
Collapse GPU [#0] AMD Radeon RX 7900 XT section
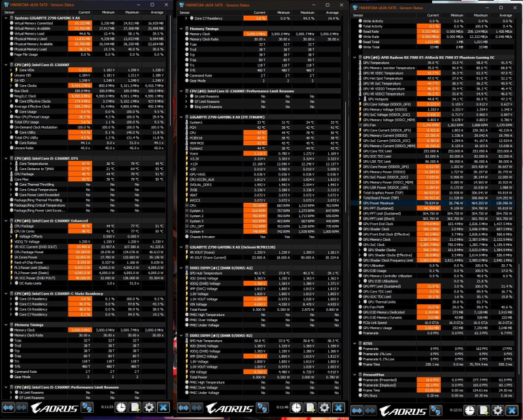tap(354, 58)
